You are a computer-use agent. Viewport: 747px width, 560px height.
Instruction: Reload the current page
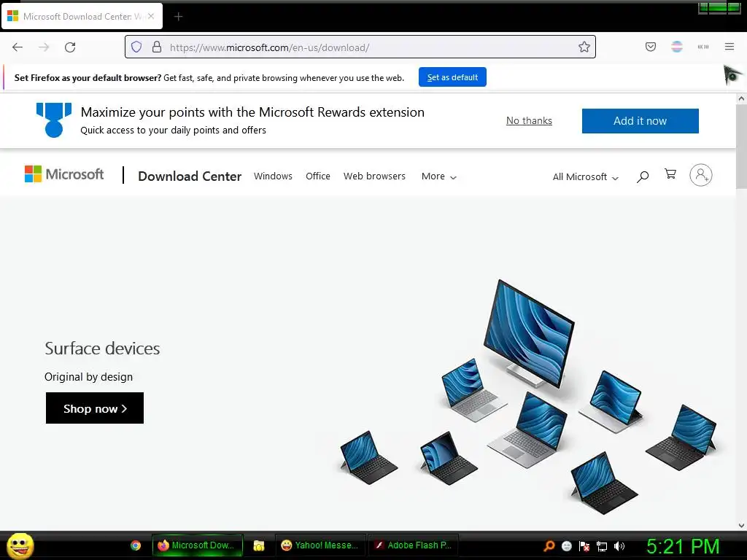pos(70,47)
